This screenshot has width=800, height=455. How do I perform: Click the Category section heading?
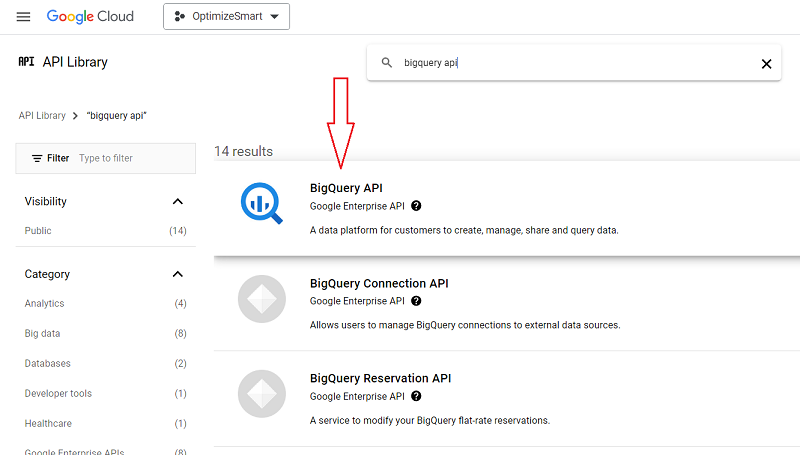47,274
